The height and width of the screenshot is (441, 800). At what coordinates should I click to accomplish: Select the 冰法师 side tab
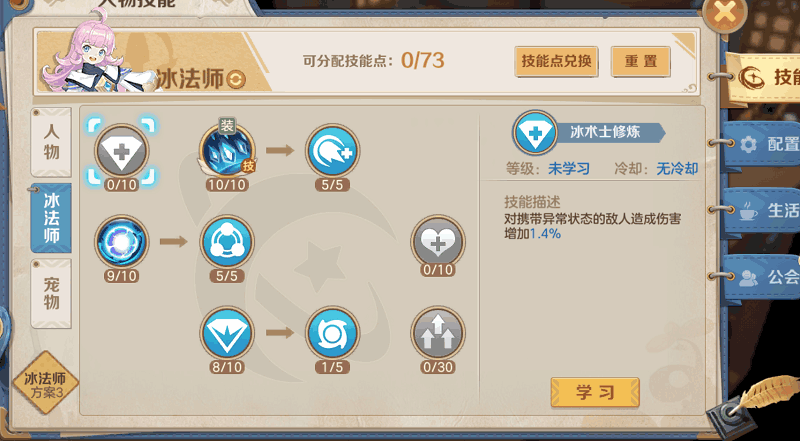point(51,218)
